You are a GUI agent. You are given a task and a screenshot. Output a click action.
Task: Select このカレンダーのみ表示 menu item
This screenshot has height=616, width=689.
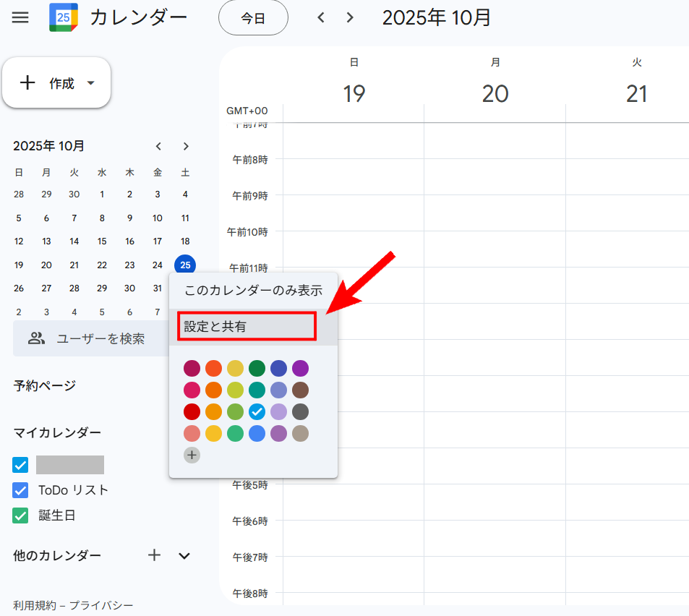coord(253,291)
